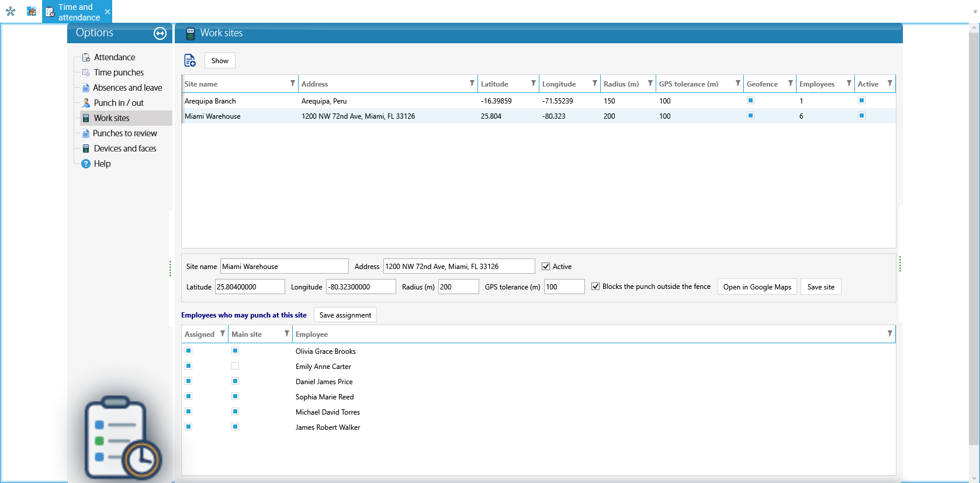Click the new work site document icon
980x483 pixels.
click(190, 60)
